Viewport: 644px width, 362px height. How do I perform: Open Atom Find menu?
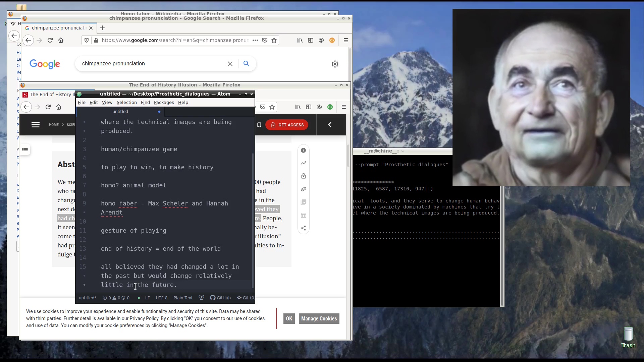(145, 103)
